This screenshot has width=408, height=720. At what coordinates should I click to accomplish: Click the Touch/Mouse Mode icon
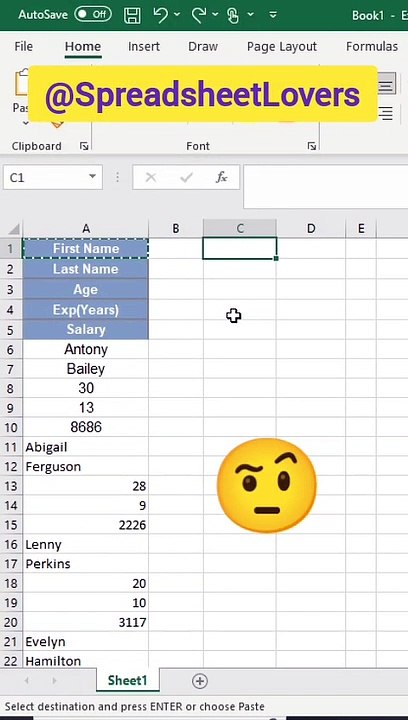[x=233, y=15]
